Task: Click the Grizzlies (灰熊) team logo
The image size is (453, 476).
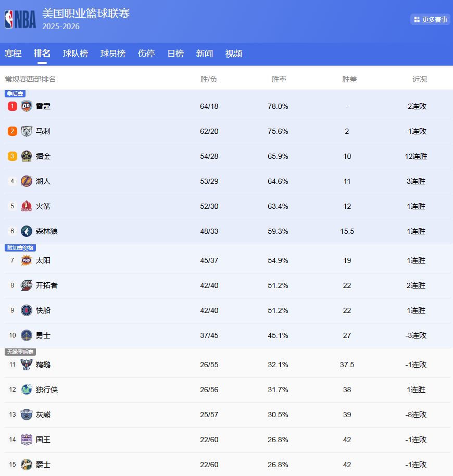Action: 27,415
